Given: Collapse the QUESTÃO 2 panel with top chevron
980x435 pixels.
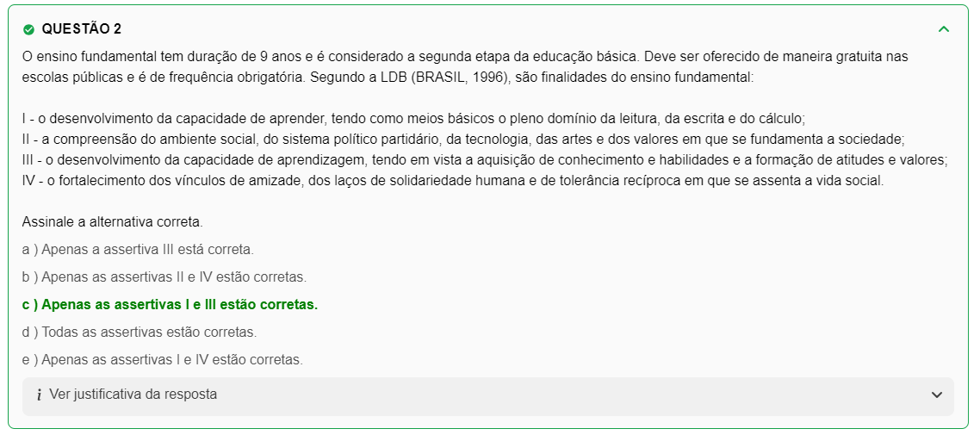Looking at the screenshot, I should pyautogui.click(x=944, y=29).
